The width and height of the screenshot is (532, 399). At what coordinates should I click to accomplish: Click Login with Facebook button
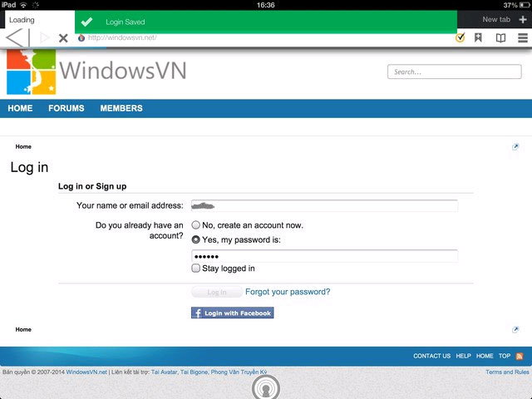tap(233, 313)
